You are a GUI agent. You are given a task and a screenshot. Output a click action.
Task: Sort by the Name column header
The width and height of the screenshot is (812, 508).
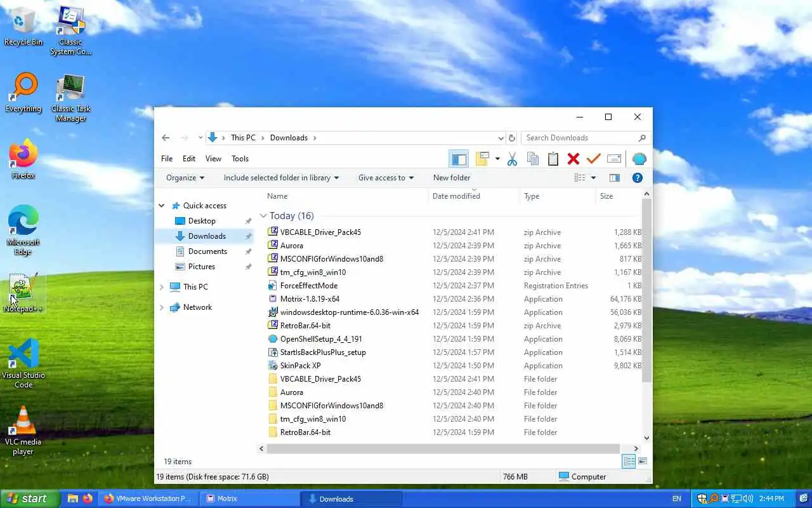(346, 196)
